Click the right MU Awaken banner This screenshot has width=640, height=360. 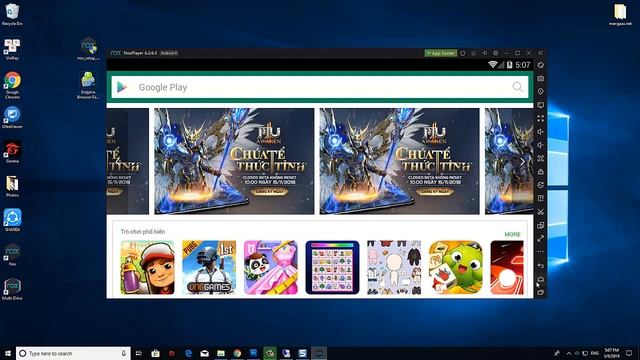point(400,161)
